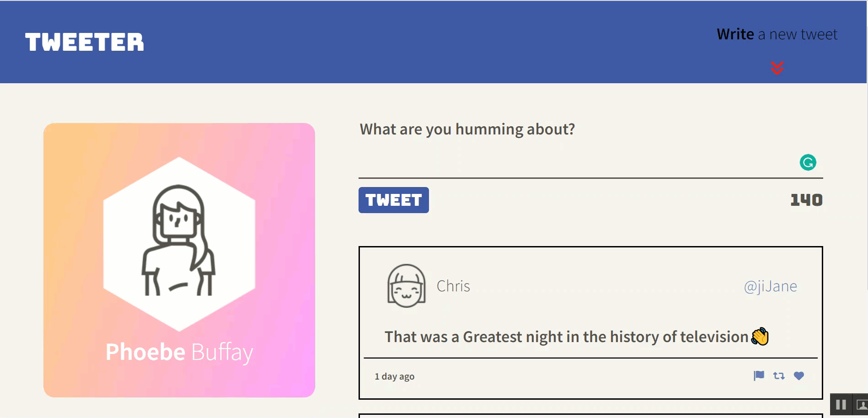
Task: Click the person icon next to pause
Action: tap(862, 405)
